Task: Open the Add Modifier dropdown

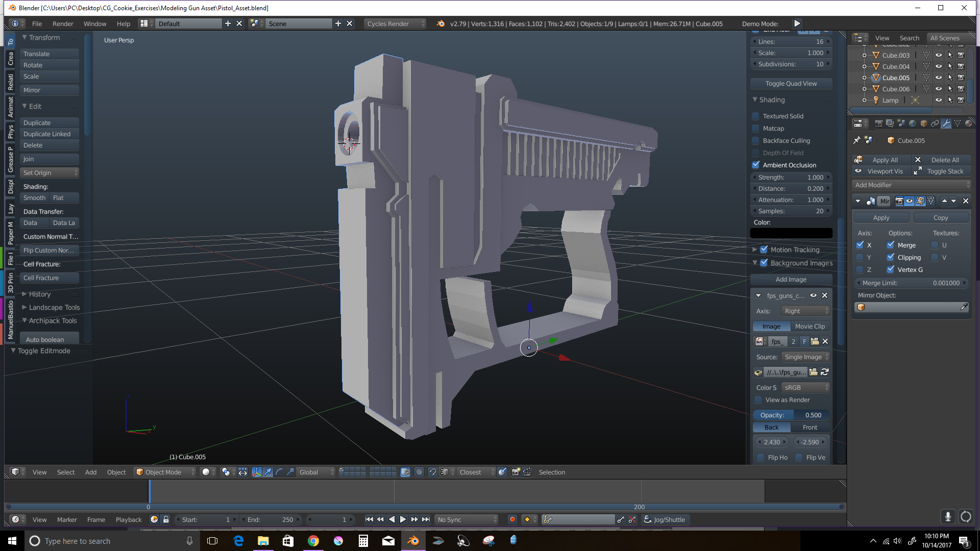Action: (x=911, y=185)
